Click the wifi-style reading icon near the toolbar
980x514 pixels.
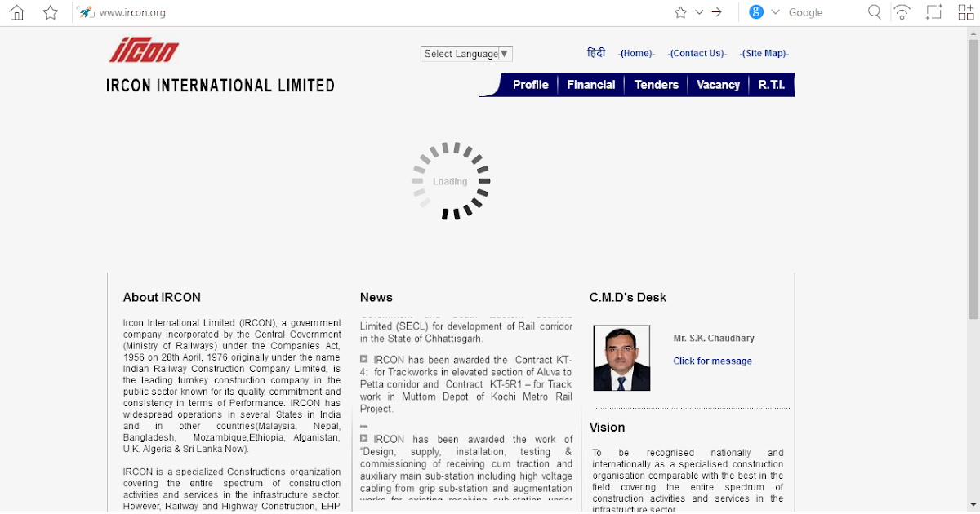pos(902,12)
